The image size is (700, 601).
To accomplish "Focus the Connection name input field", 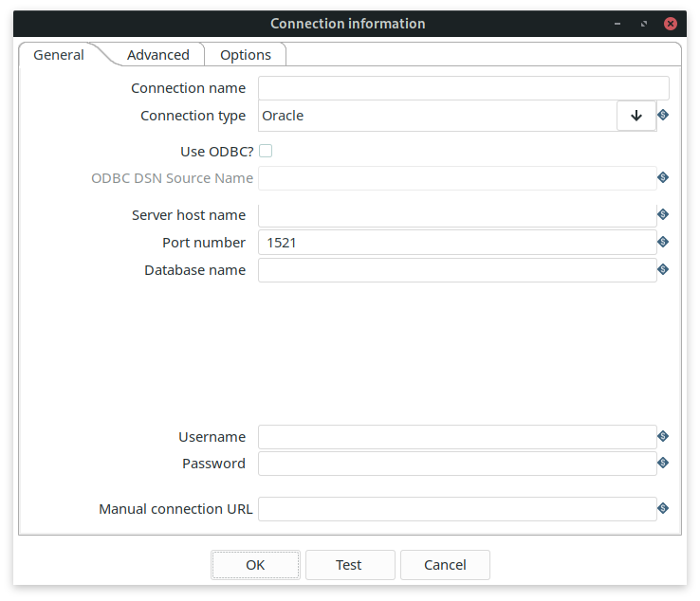I will coord(463,88).
